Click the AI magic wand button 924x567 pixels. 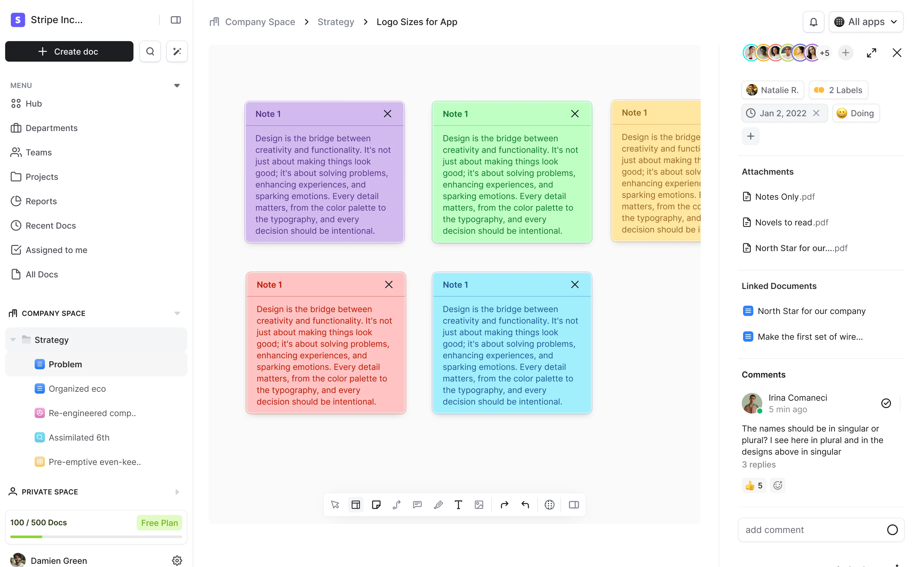tap(177, 51)
